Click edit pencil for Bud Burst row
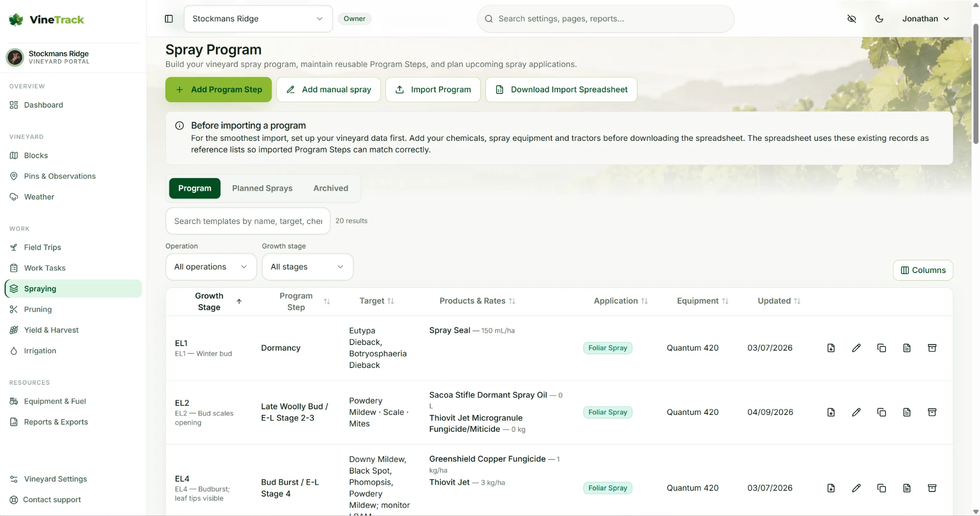The image size is (980, 516). click(x=856, y=488)
